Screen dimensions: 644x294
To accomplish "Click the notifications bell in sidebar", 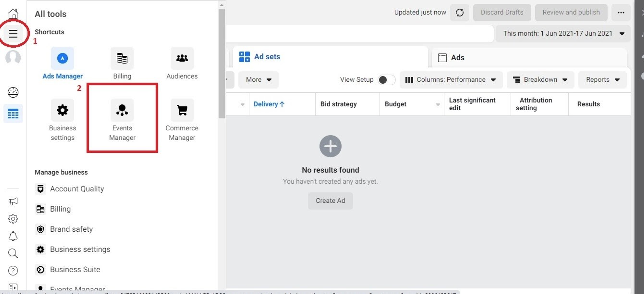I will [x=13, y=236].
